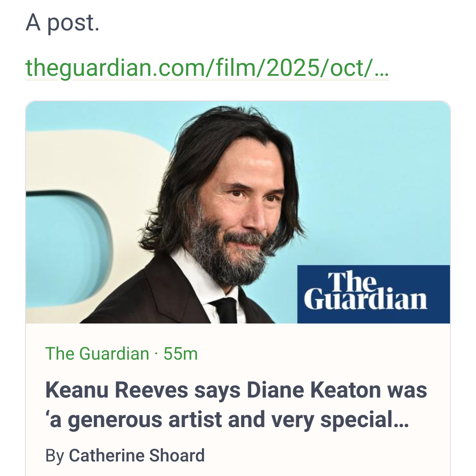Select the green 'The Guardian' source label
This screenshot has width=476, height=476.
click(x=97, y=354)
